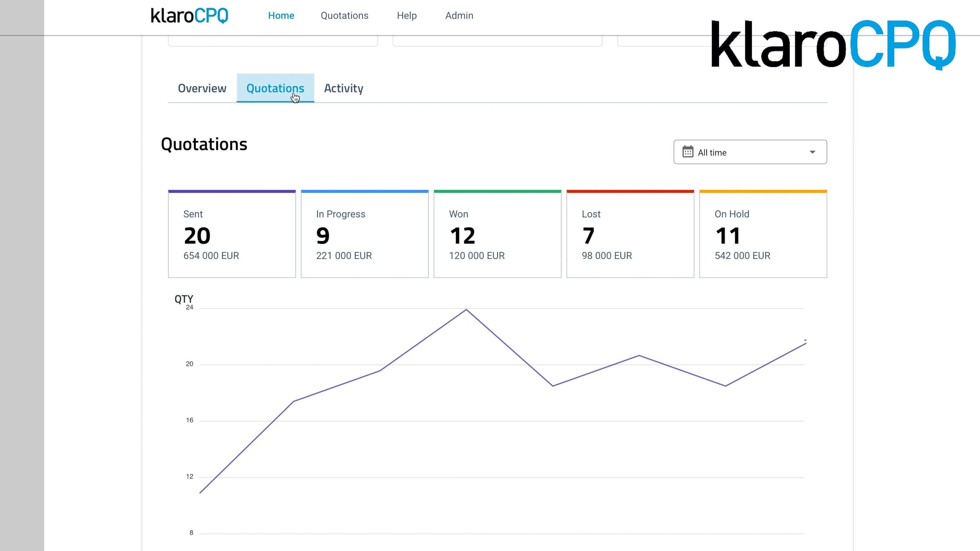Click the klaroCPQ logo in the top navigation
This screenshot has width=980, height=551.
[x=189, y=15]
